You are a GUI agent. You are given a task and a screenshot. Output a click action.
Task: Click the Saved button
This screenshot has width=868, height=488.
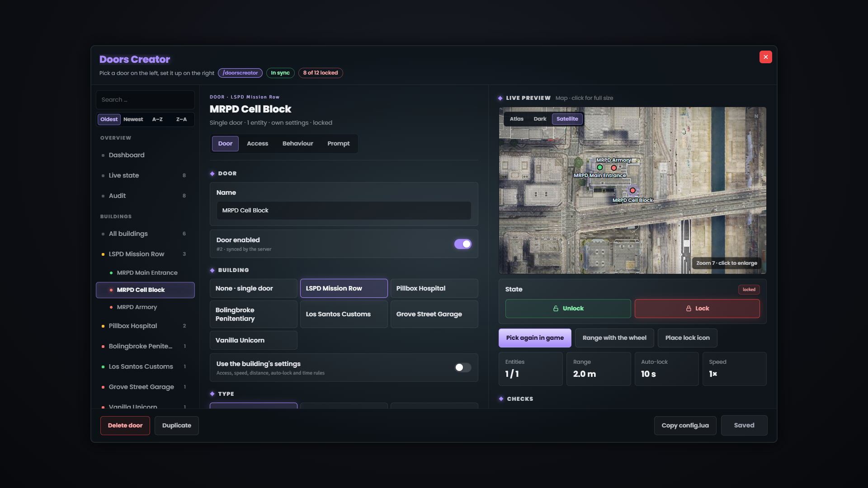(x=744, y=426)
